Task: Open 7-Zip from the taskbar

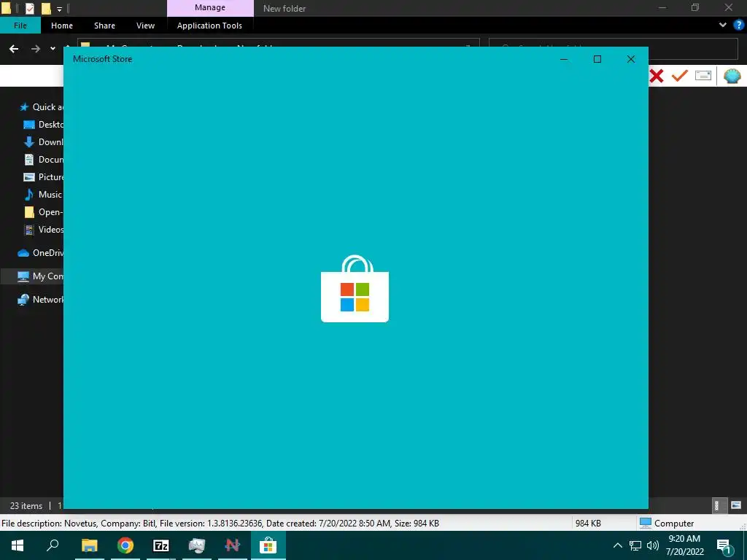Action: [161, 545]
